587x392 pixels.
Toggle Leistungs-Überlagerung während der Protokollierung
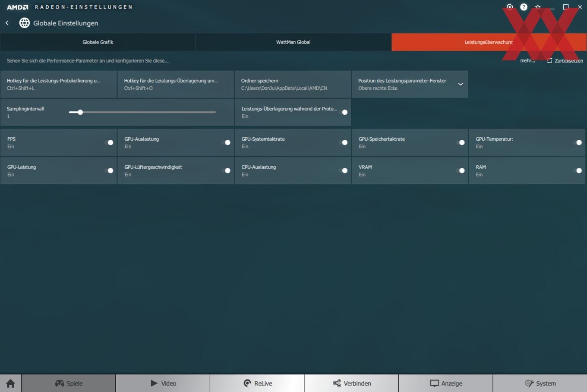pos(343,112)
